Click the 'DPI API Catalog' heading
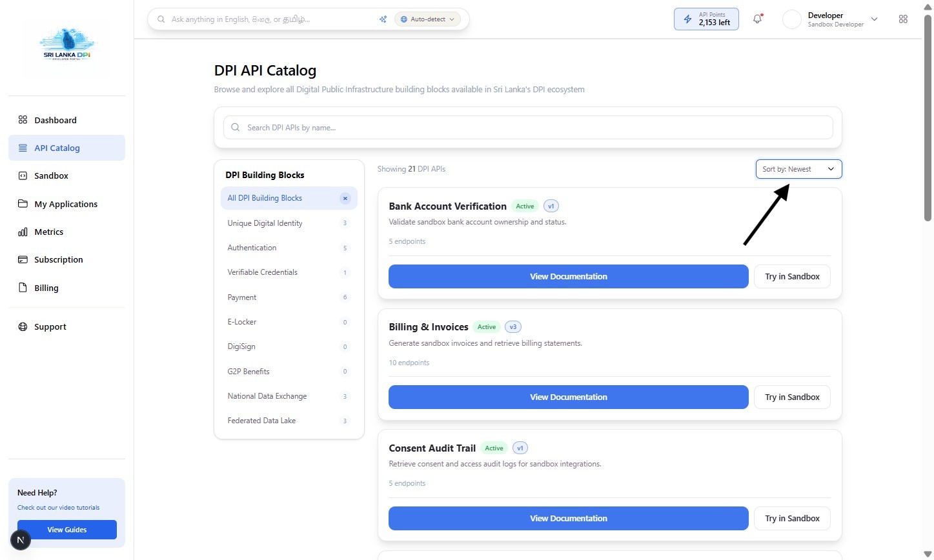The image size is (934, 560). tap(265, 70)
